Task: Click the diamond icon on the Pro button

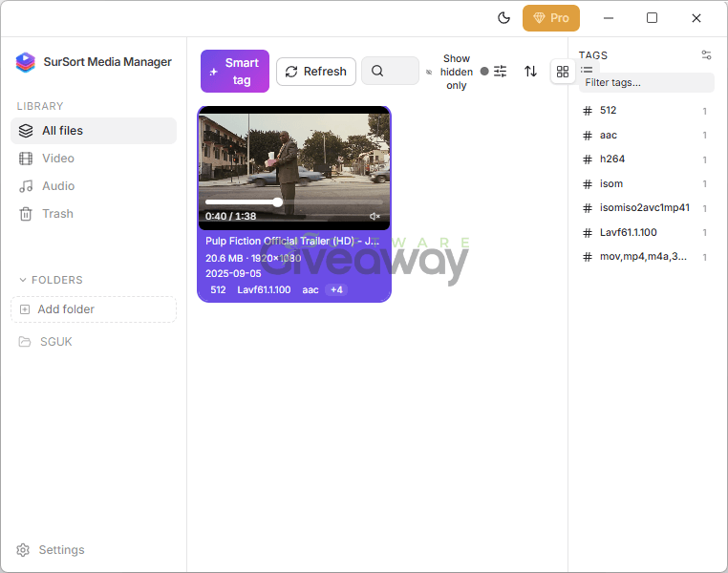Action: [539, 18]
